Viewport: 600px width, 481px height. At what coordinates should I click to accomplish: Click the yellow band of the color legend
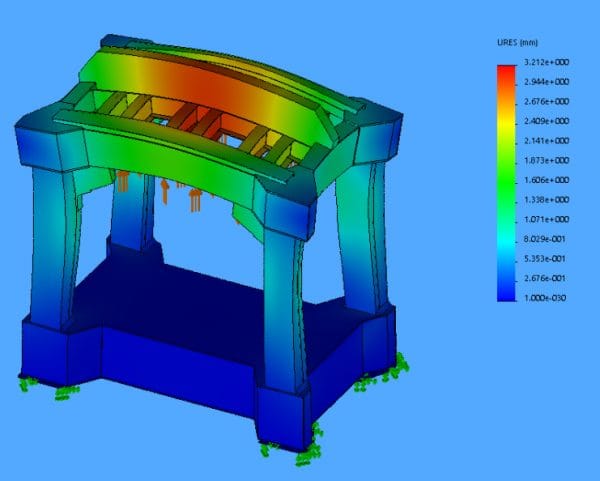(x=507, y=128)
